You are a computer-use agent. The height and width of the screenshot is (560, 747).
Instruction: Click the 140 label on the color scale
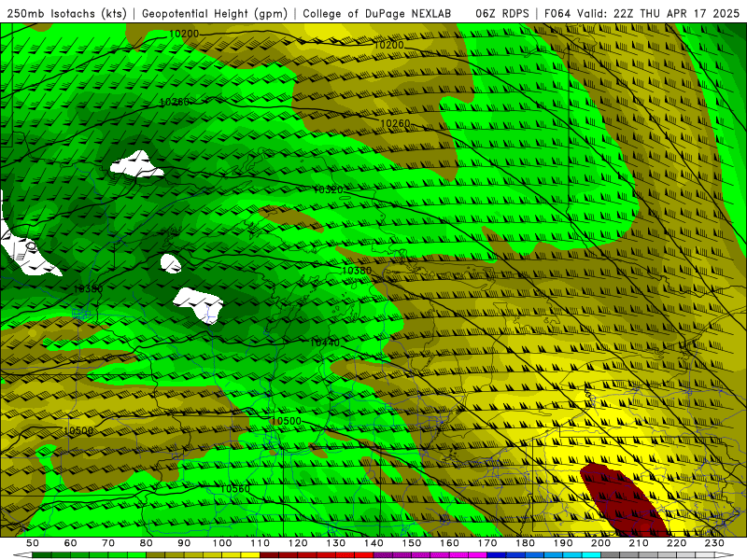coord(373,543)
